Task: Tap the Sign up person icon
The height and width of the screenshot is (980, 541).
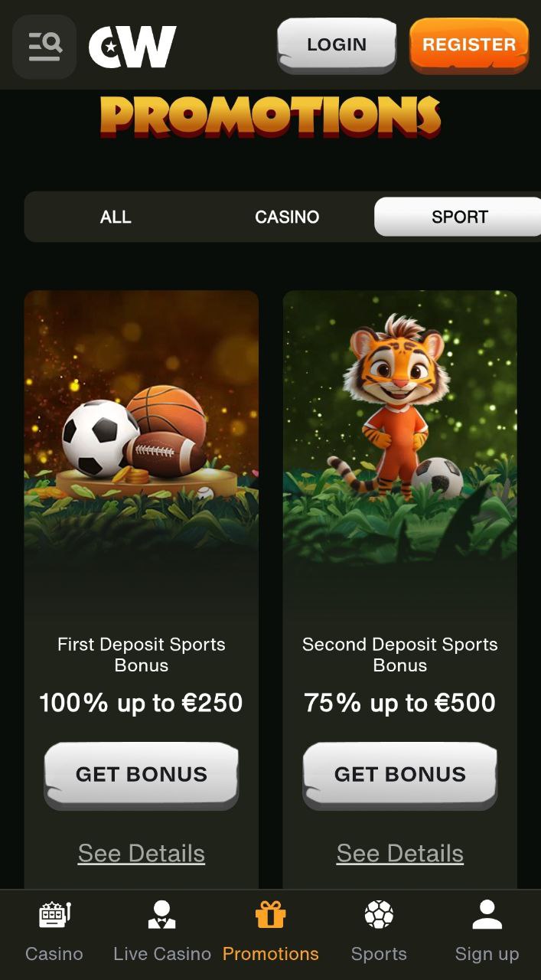Action: click(487, 914)
